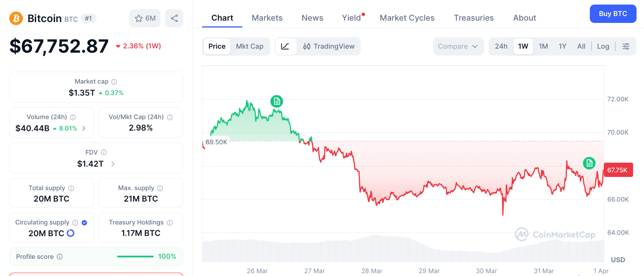Viewport: 644px width, 276px height.
Task: Toggle the Log scale option
Action: [603, 46]
